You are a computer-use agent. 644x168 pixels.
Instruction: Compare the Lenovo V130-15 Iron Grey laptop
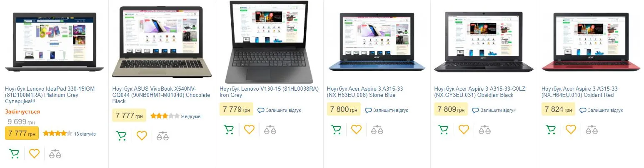[270, 130]
